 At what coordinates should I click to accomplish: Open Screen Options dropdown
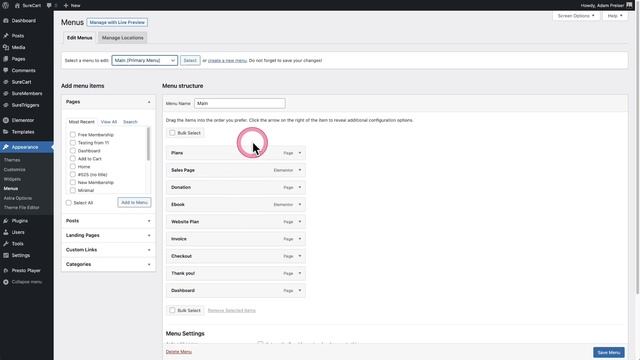pyautogui.click(x=576, y=16)
